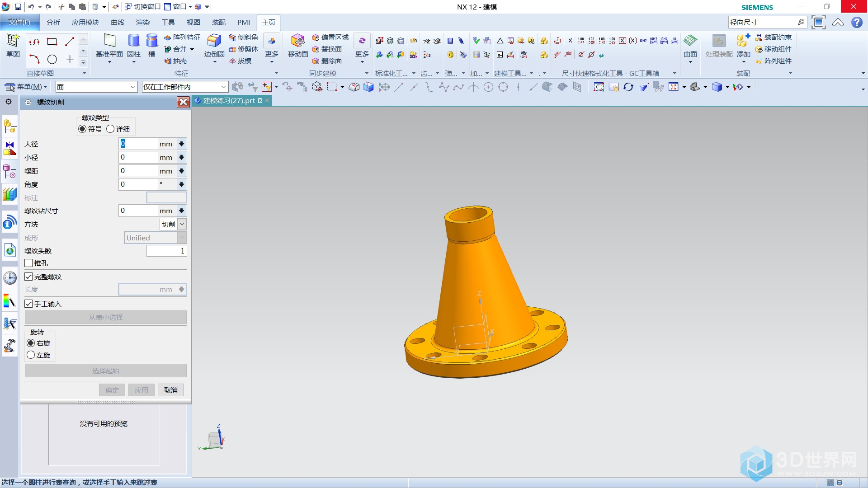Open the 小径 field options arrow
Image resolution: width=868 pixels, height=488 pixels.
click(182, 157)
